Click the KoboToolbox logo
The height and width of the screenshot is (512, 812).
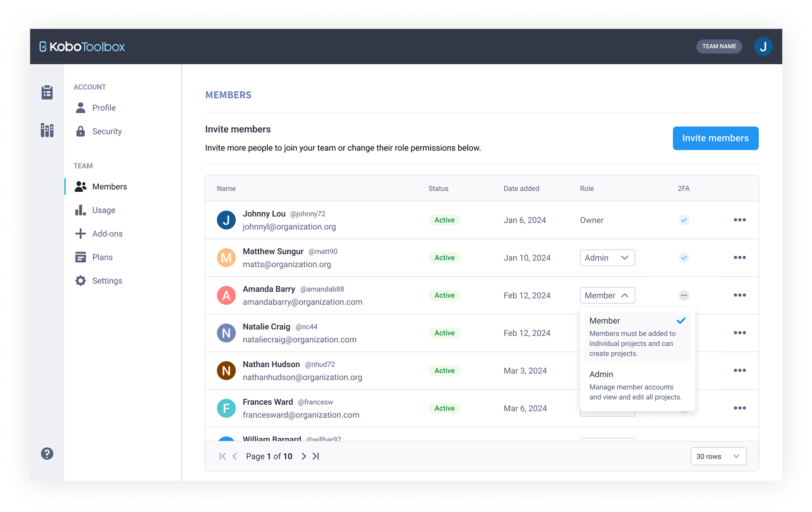(x=82, y=46)
